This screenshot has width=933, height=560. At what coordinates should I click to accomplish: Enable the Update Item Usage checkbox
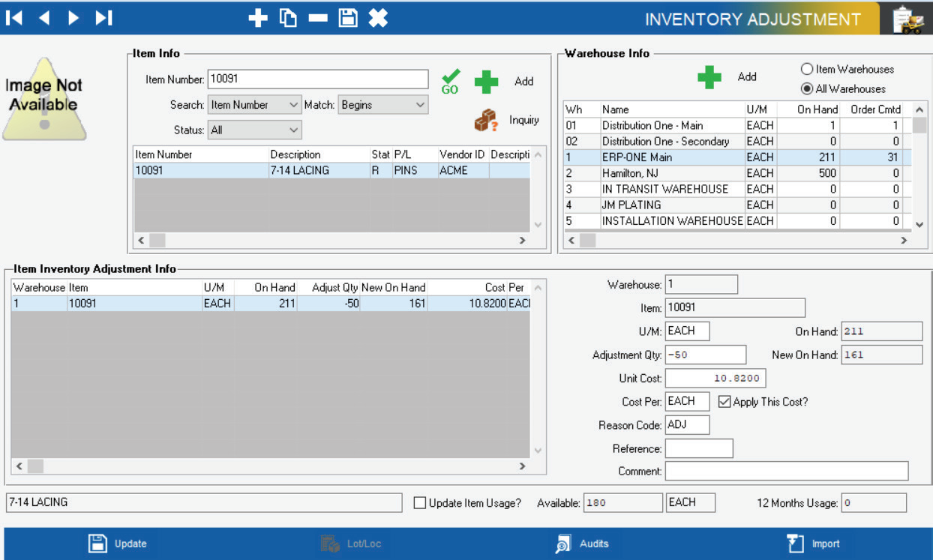click(x=420, y=503)
